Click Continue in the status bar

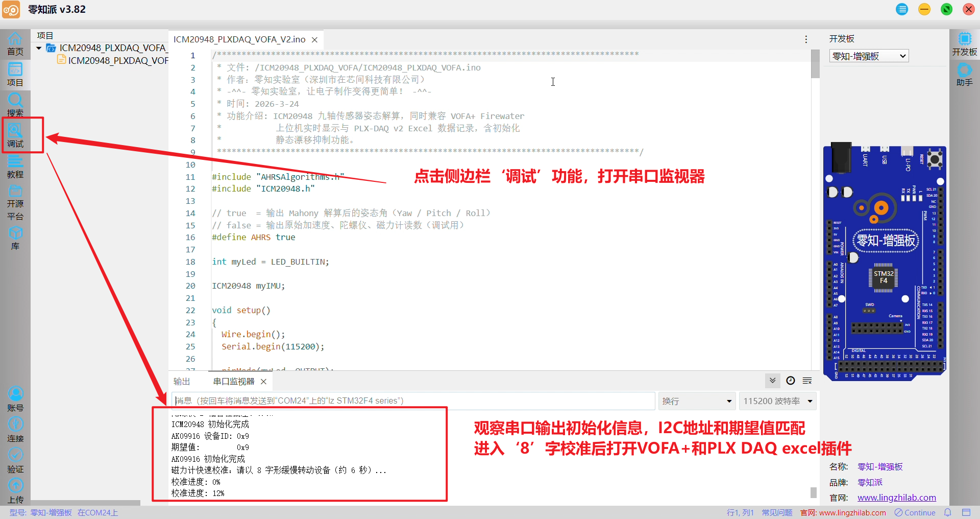pos(915,512)
